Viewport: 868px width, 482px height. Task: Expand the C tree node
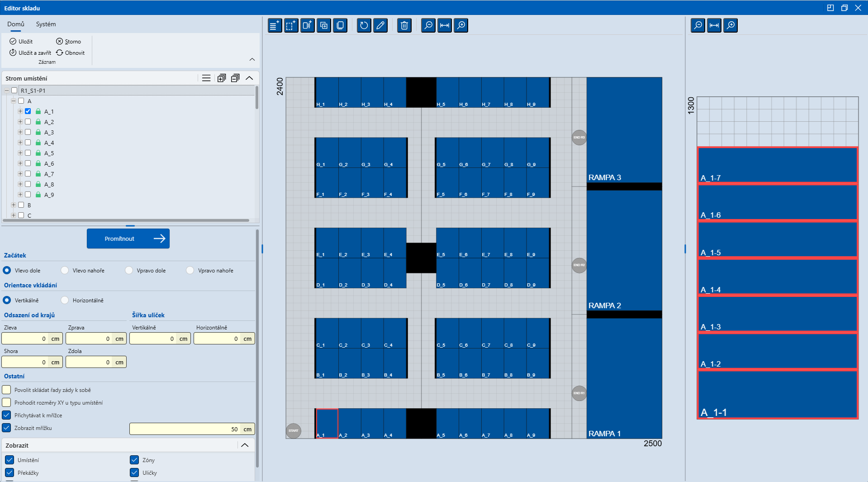tap(13, 215)
